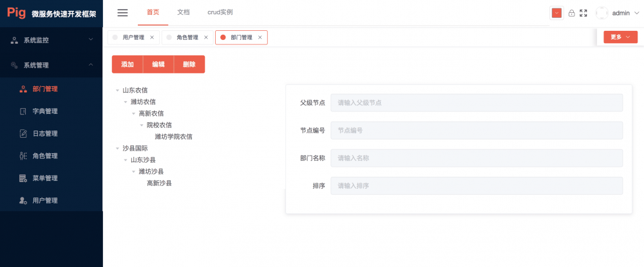Click the 添加 button
This screenshot has width=644, height=267.
point(128,64)
